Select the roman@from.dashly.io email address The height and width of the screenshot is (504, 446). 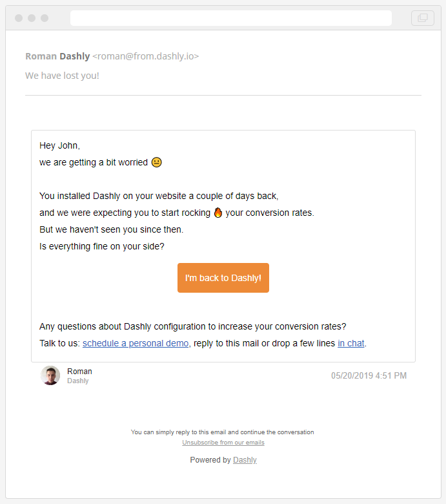pos(146,56)
